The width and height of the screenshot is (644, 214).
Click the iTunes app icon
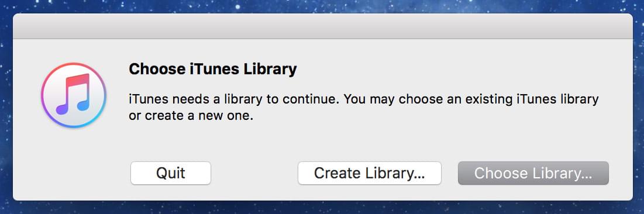[x=74, y=95]
